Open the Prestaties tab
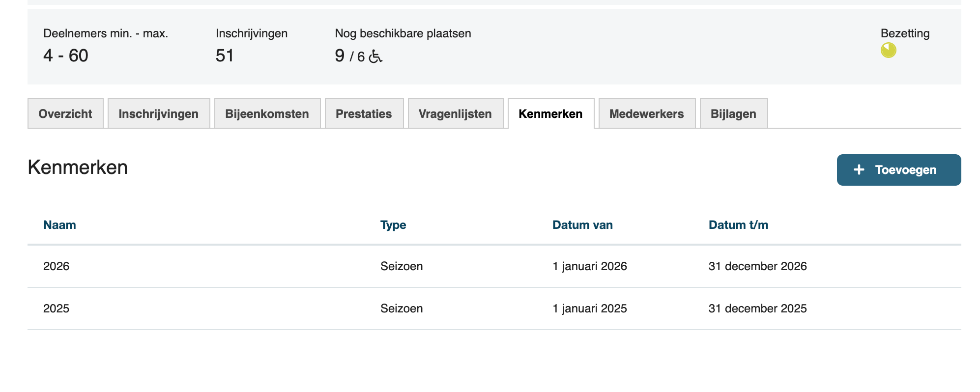The image size is (980, 392). [x=364, y=114]
